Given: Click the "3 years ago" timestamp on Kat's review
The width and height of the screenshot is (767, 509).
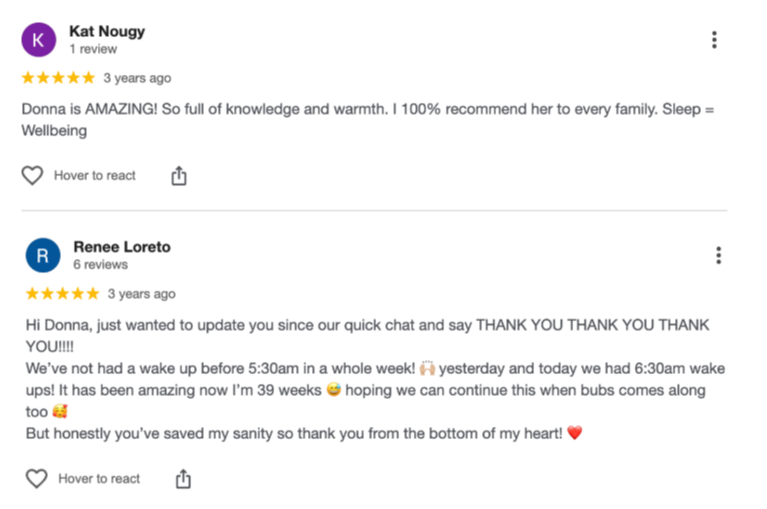Looking at the screenshot, I should [137, 78].
